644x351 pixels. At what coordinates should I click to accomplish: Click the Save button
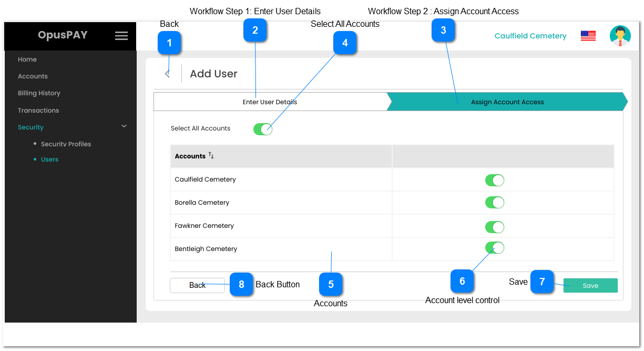click(590, 285)
